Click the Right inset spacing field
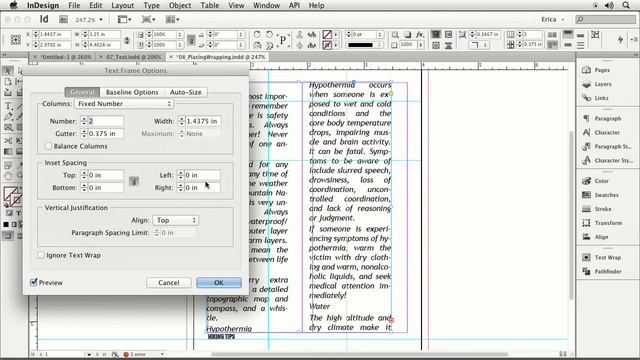 202,188
